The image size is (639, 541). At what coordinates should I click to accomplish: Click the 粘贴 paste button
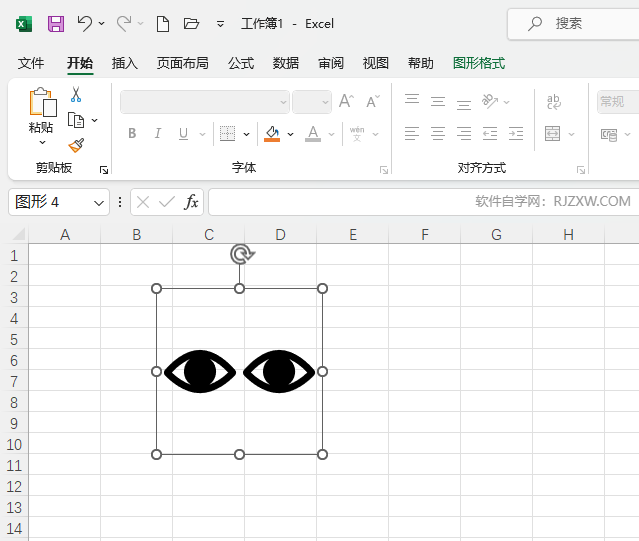pos(41,103)
